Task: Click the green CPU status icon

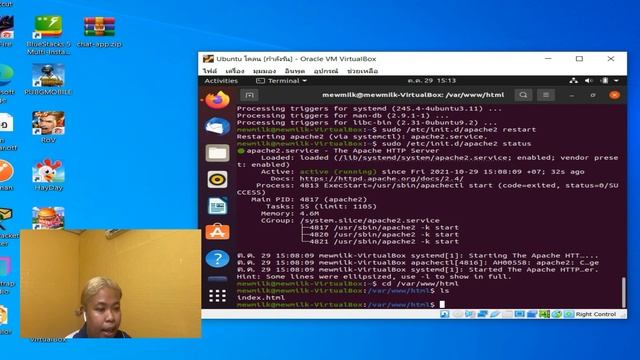Action: tap(544, 314)
